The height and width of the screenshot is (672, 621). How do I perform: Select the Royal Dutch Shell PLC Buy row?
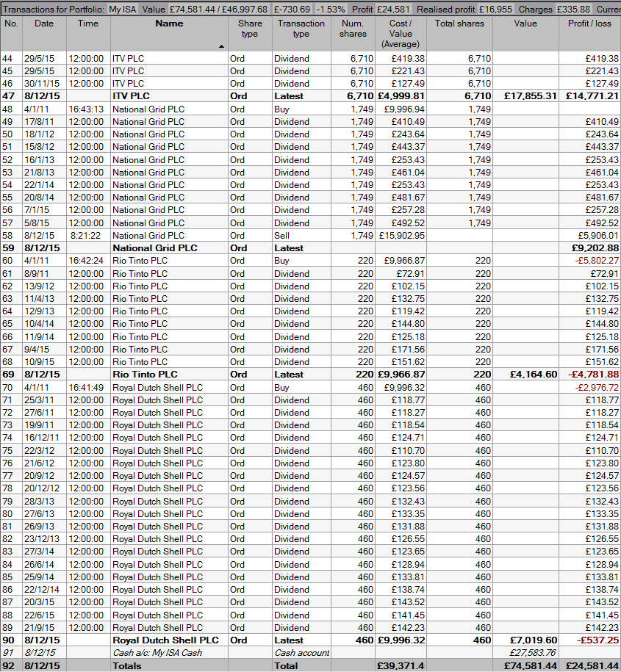[169, 388]
